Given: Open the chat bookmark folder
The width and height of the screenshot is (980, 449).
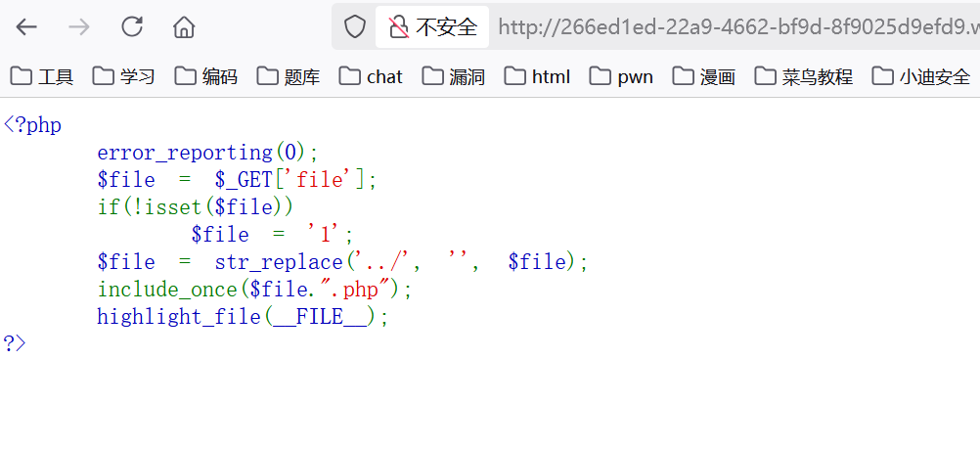Looking at the screenshot, I should click(x=372, y=76).
